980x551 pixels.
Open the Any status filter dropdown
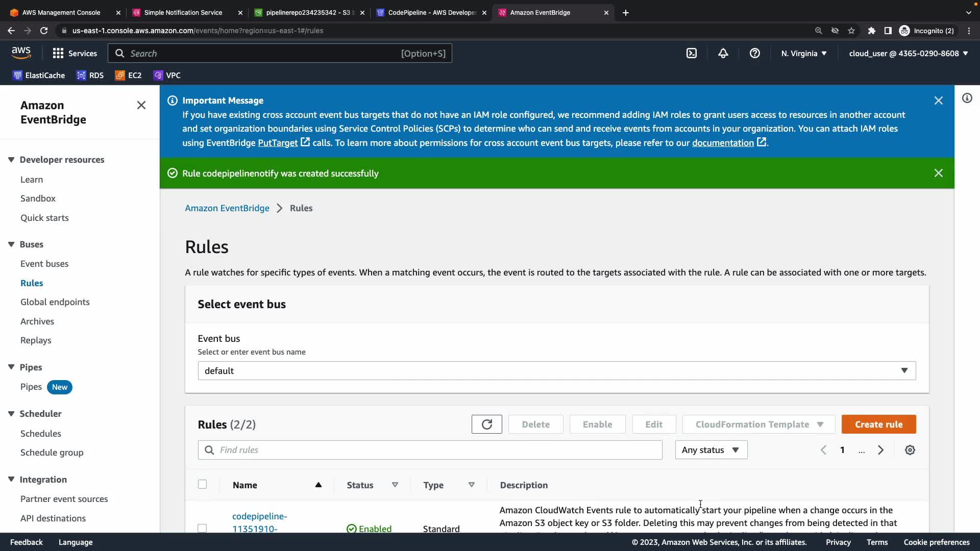[x=710, y=450]
